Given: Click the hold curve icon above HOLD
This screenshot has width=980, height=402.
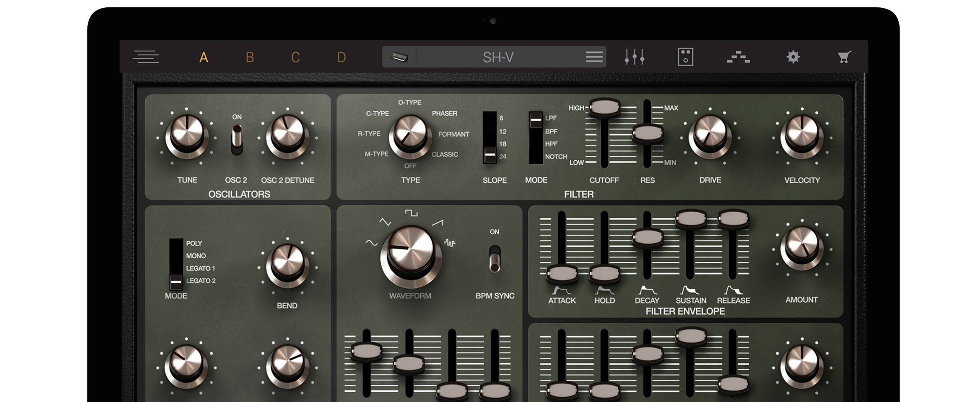Looking at the screenshot, I should (x=604, y=290).
